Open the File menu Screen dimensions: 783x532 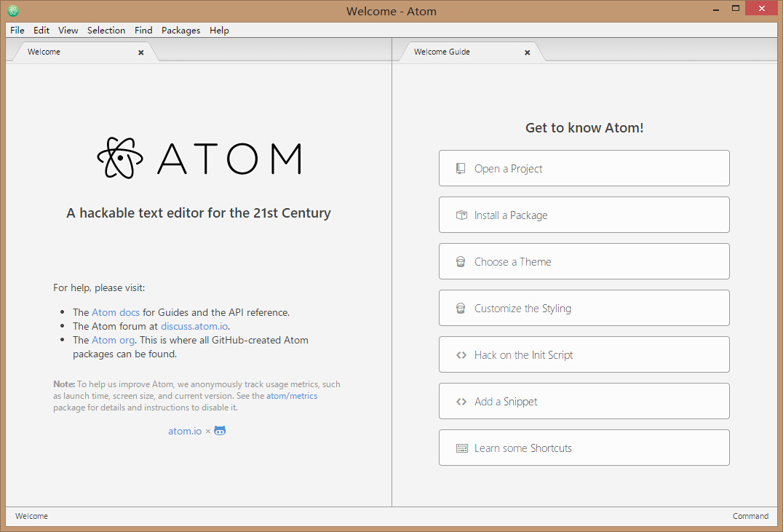pos(17,30)
